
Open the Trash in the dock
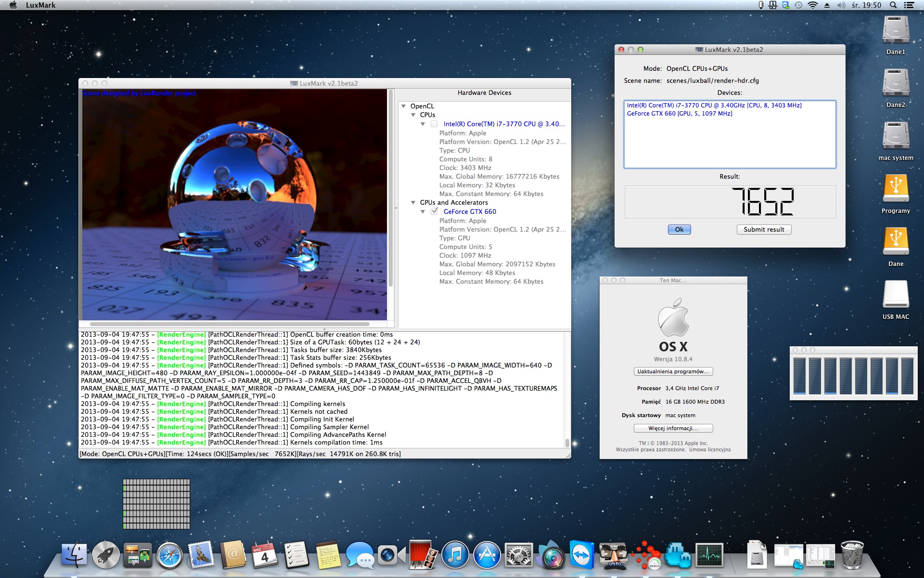click(x=852, y=554)
